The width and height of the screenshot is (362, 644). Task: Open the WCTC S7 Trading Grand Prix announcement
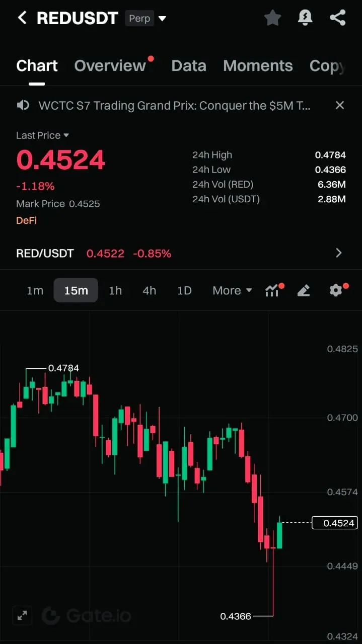[174, 105]
